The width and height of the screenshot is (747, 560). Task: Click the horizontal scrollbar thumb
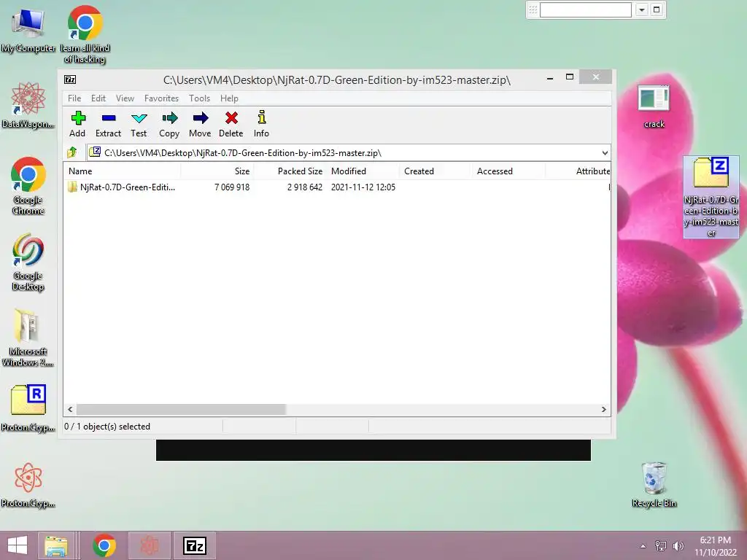click(181, 410)
